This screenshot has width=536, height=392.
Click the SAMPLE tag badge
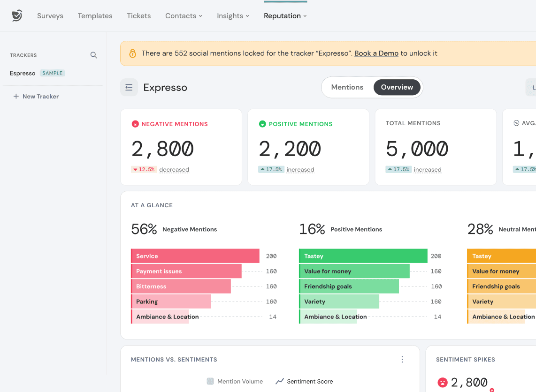pyautogui.click(x=52, y=73)
